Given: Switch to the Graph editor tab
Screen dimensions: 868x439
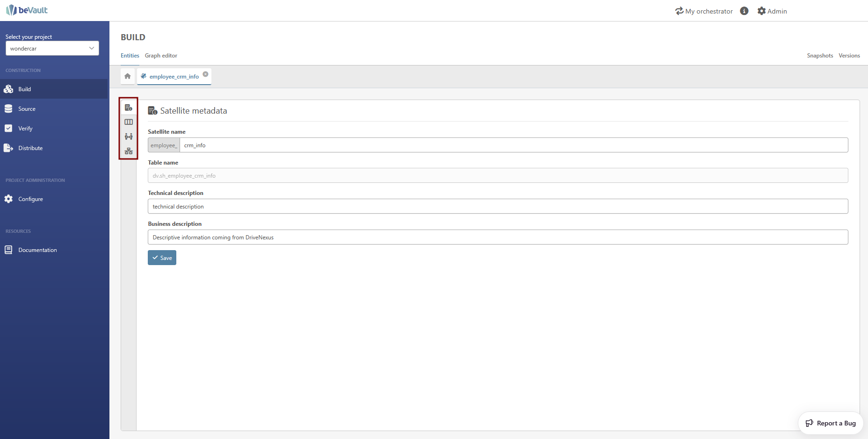Looking at the screenshot, I should tap(161, 56).
